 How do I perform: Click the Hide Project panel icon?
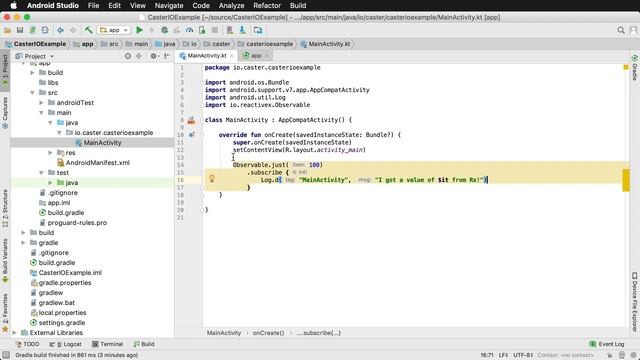pos(167,56)
